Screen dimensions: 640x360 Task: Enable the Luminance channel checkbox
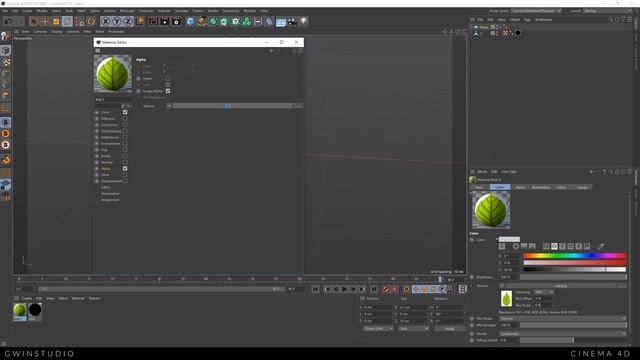125,125
